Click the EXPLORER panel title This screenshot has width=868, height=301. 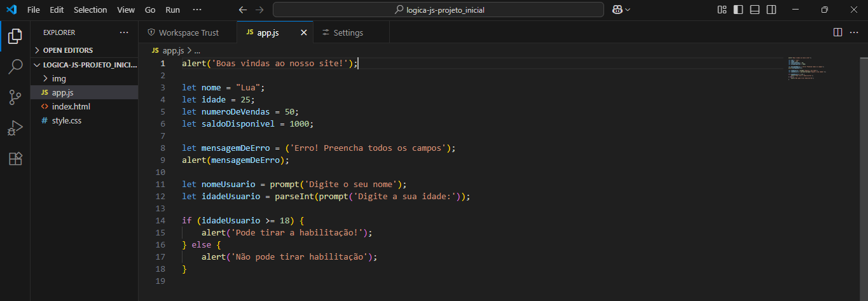tap(59, 32)
